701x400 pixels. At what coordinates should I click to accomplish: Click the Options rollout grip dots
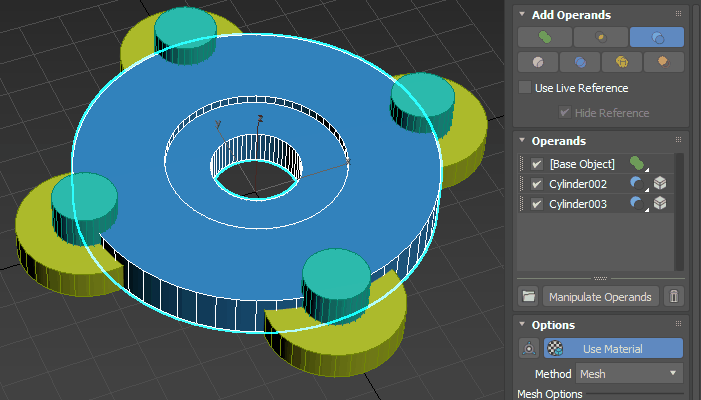[678, 324]
